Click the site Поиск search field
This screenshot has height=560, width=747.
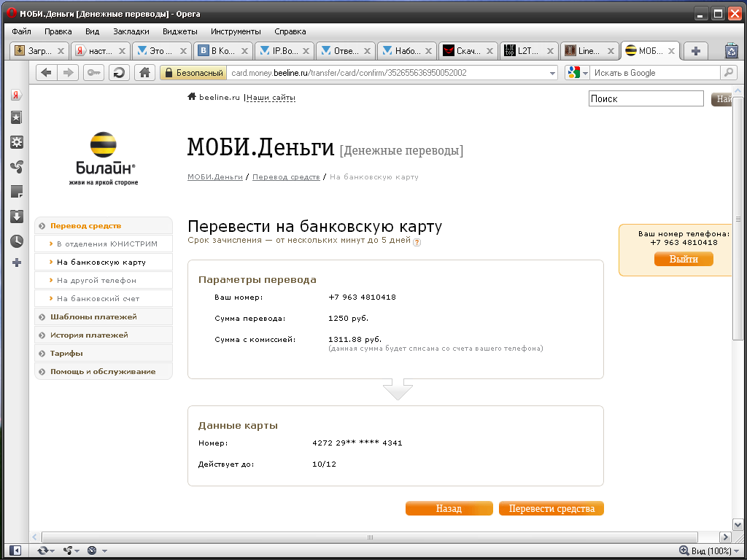646,98
